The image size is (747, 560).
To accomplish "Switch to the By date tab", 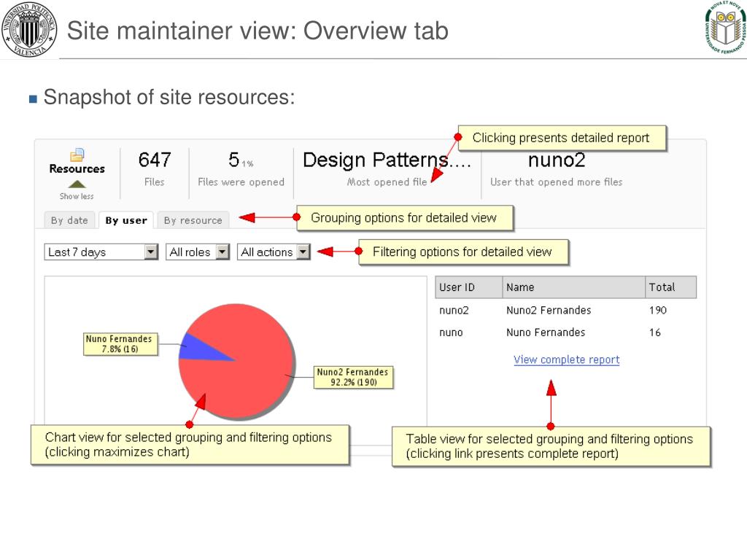I will pyautogui.click(x=69, y=220).
